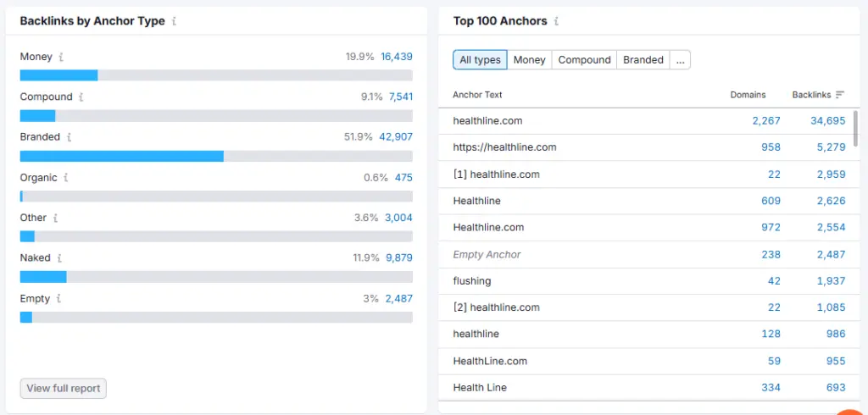Switch to the Money anchors tab

tap(529, 60)
